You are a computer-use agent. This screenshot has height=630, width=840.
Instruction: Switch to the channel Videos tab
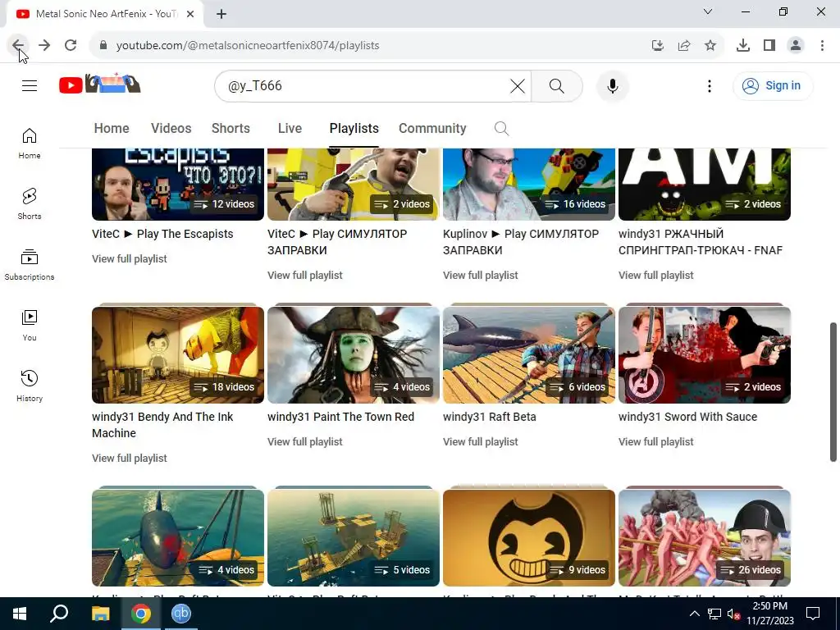point(171,129)
